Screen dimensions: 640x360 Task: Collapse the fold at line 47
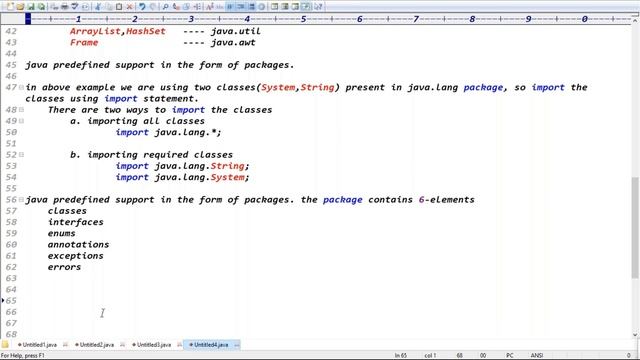tap(21, 87)
